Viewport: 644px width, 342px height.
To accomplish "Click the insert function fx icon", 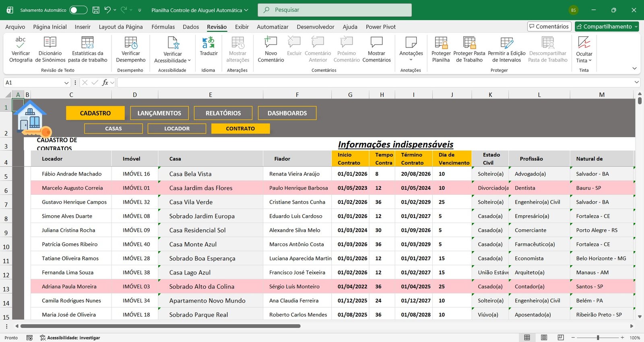I will click(105, 82).
